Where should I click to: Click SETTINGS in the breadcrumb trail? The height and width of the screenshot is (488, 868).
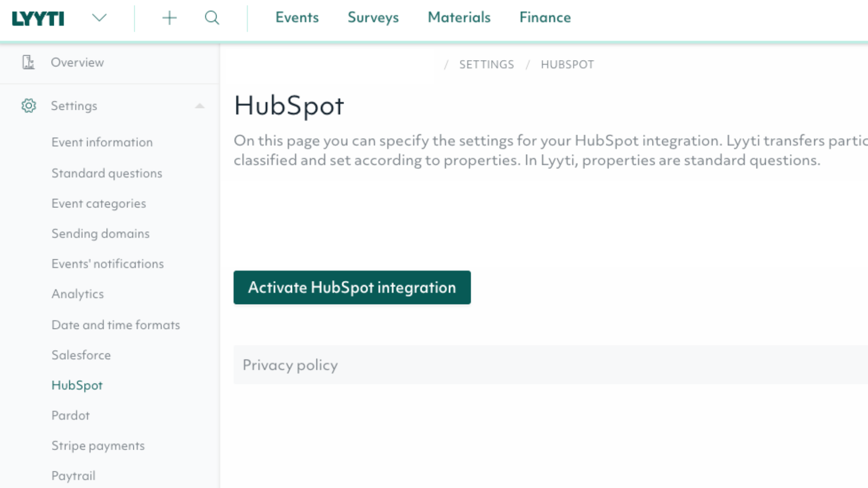486,64
